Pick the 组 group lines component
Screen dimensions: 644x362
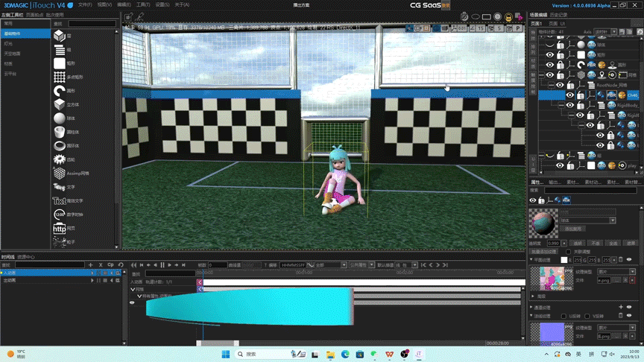[60, 50]
